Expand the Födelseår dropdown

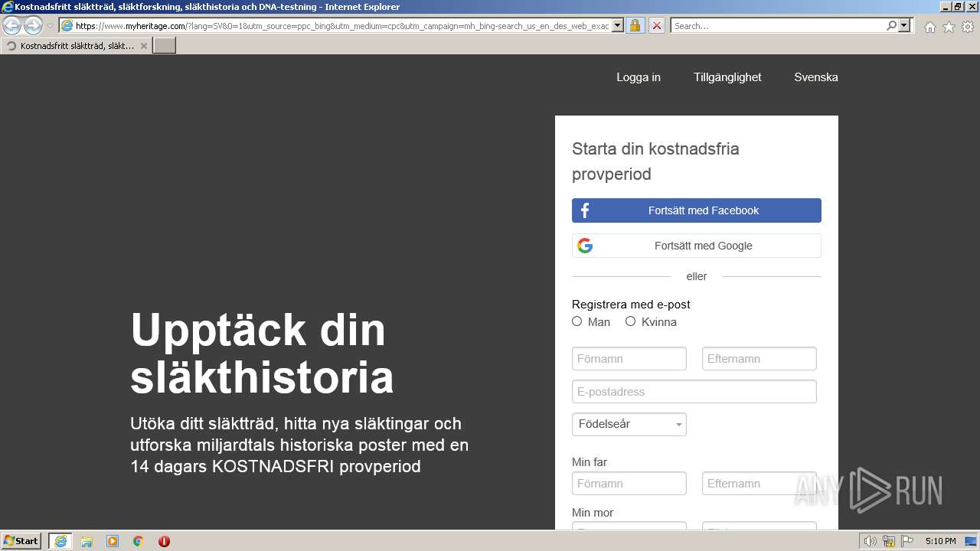pyautogui.click(x=629, y=424)
